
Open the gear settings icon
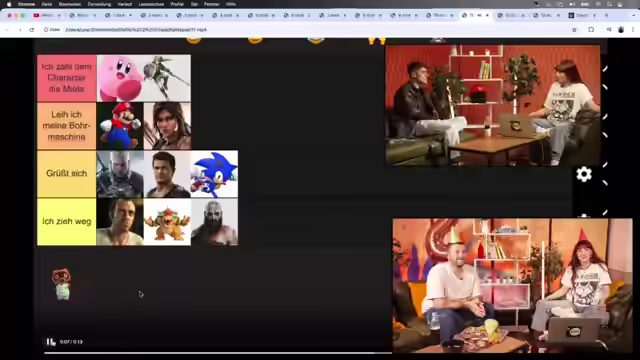(584, 174)
